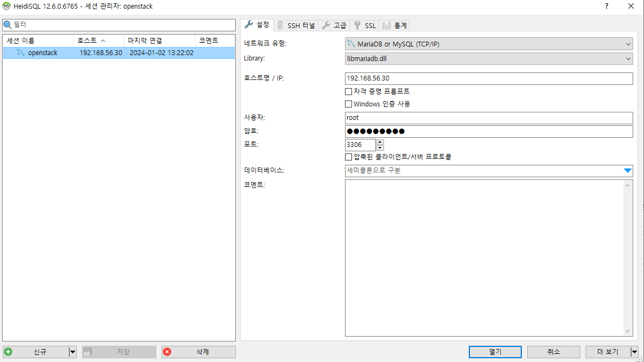Expand the 데이터베이스 dropdown arrow
The height and width of the screenshot is (362, 644).
(x=628, y=170)
